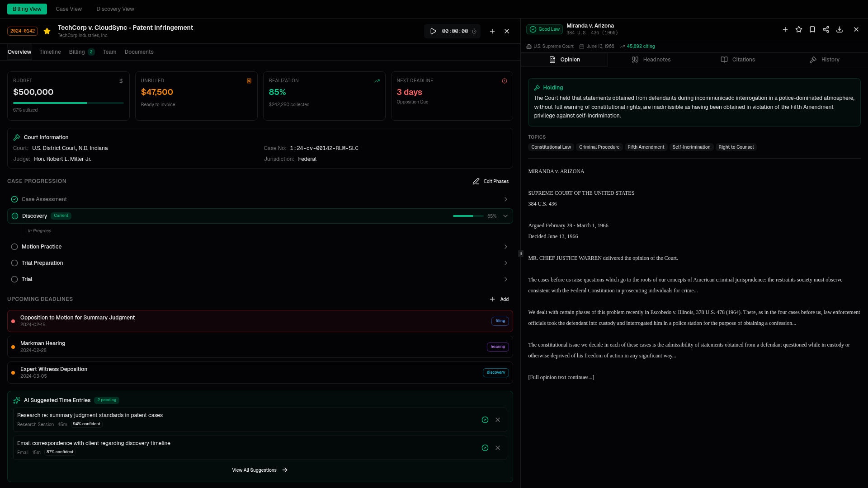Click the trend icon on Realization card

[x=377, y=81]
